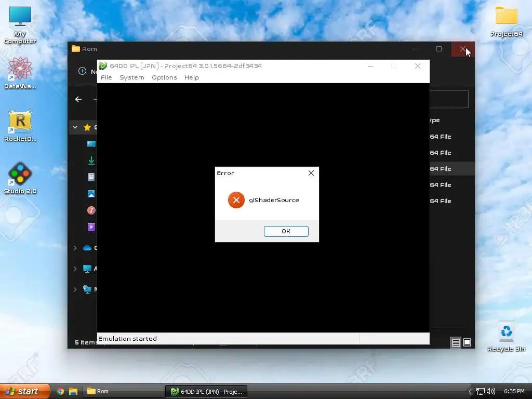Screen dimensions: 532x399
Task: Open the Recycle Bin
Action: click(506, 337)
